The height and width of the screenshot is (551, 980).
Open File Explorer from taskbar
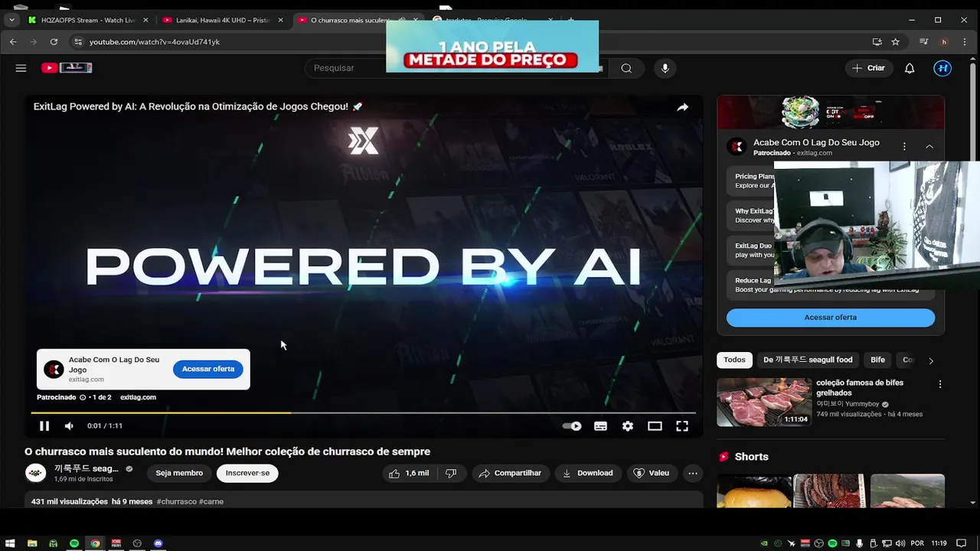click(32, 543)
